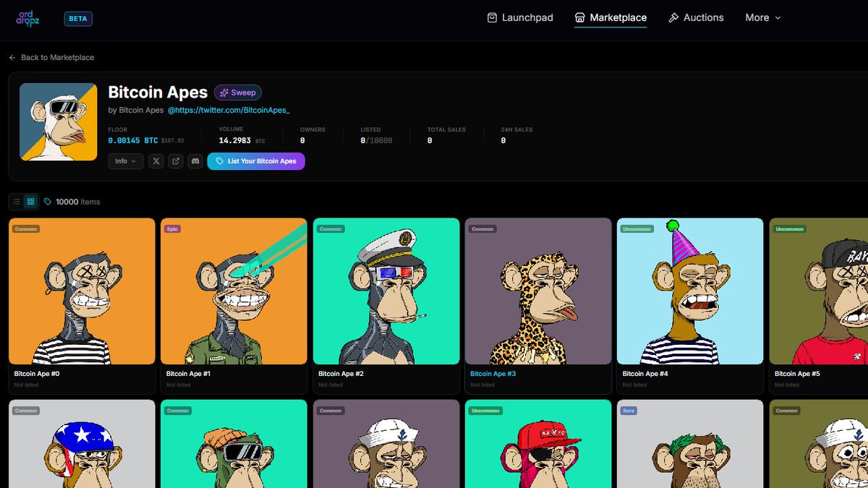868x488 pixels.
Task: Open the Bitcoin Apes collection avatar
Action: (x=59, y=121)
